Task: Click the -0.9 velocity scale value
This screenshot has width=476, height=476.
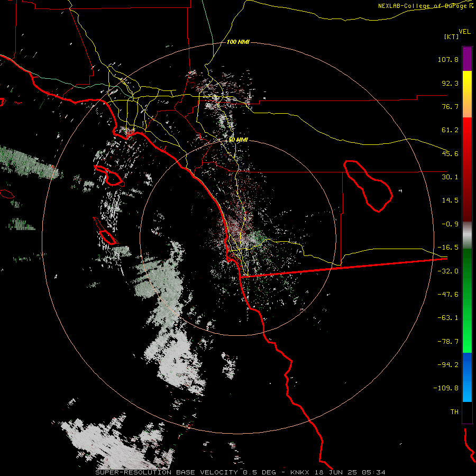Action: point(450,224)
